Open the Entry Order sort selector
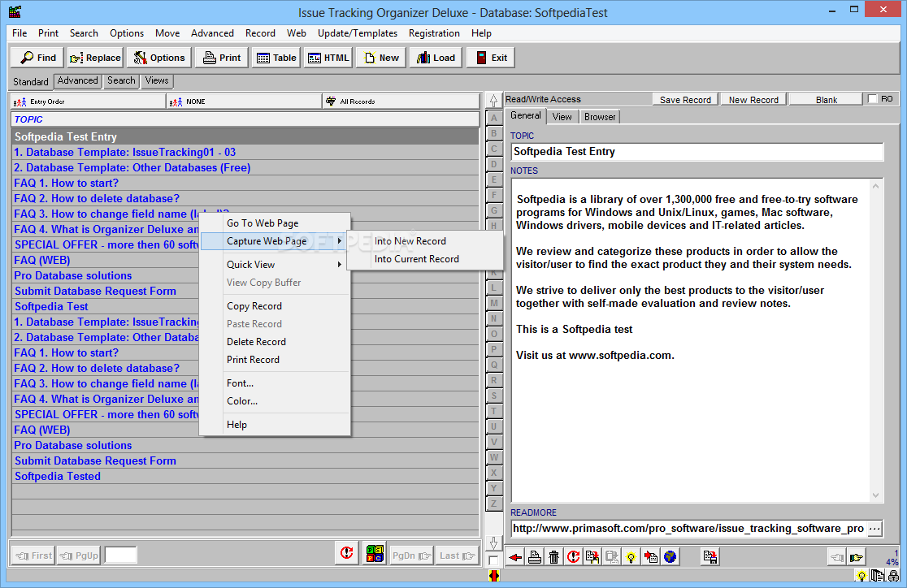 pos(89,102)
